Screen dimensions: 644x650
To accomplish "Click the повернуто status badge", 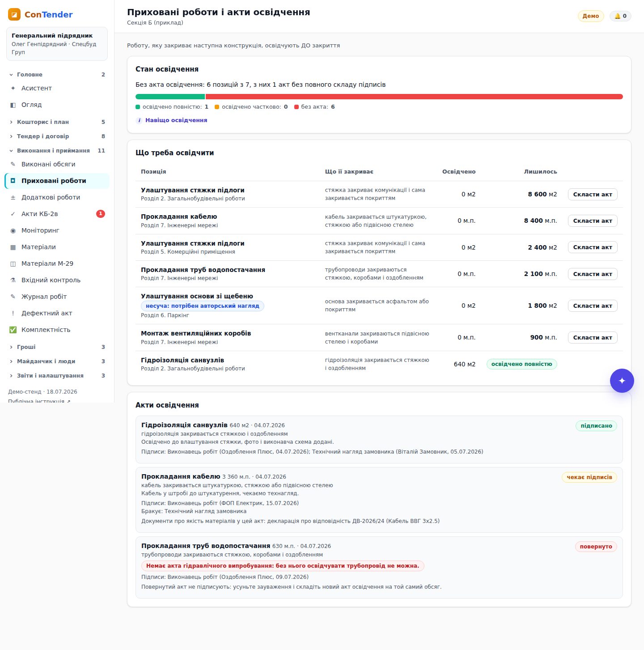I will point(596,547).
